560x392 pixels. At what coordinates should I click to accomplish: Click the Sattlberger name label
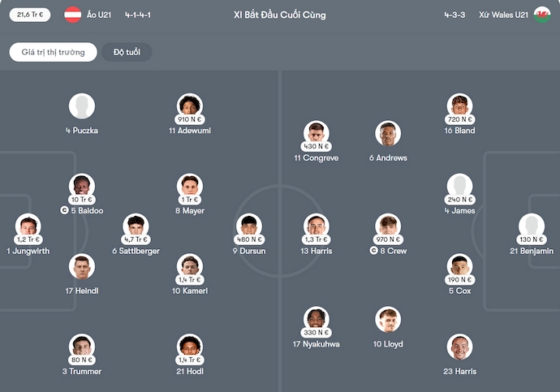coord(136,252)
